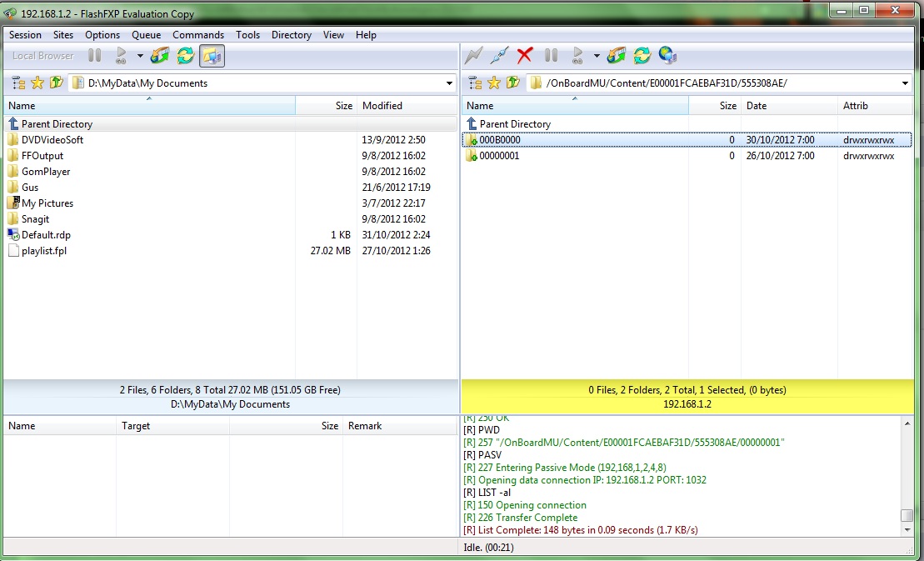
Task: Open the Options menu
Action: pos(102,35)
